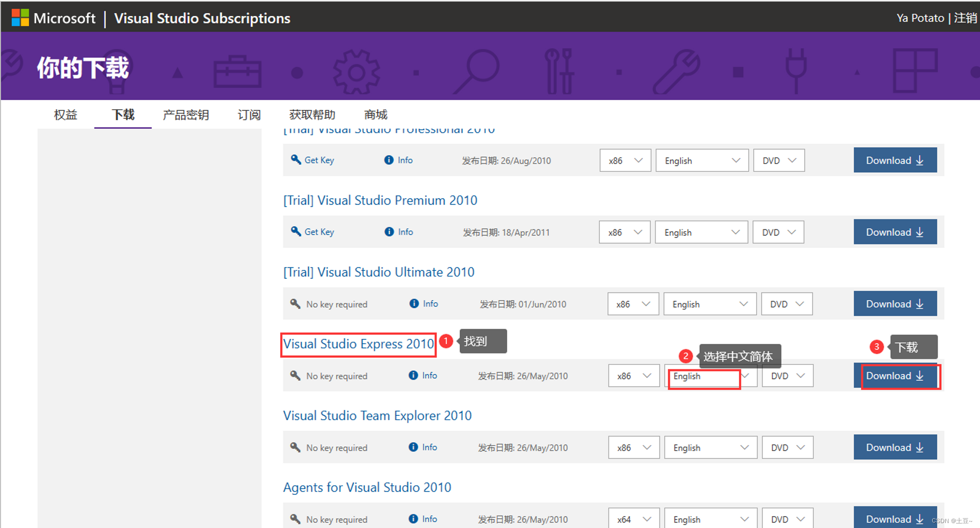Open [Trial] Visual Studio Ultimate 2010 link
980x528 pixels.
[x=379, y=272]
